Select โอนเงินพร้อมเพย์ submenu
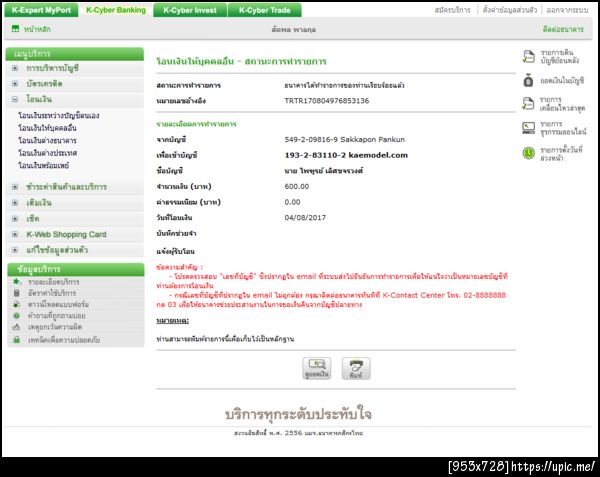The image size is (600, 477). (44, 166)
